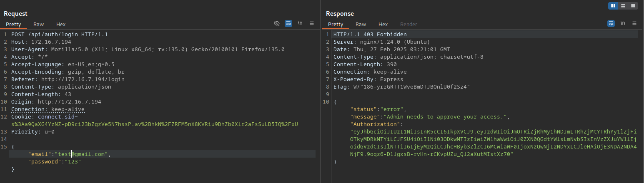Toggle line wrap in Response panel
Viewport: 644px width, 183px height.
click(611, 24)
